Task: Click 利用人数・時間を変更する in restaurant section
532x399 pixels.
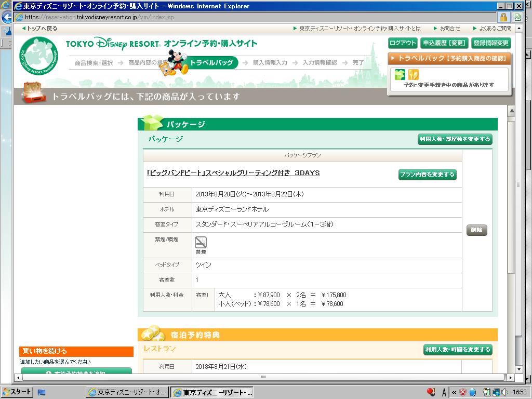Action: pos(458,350)
